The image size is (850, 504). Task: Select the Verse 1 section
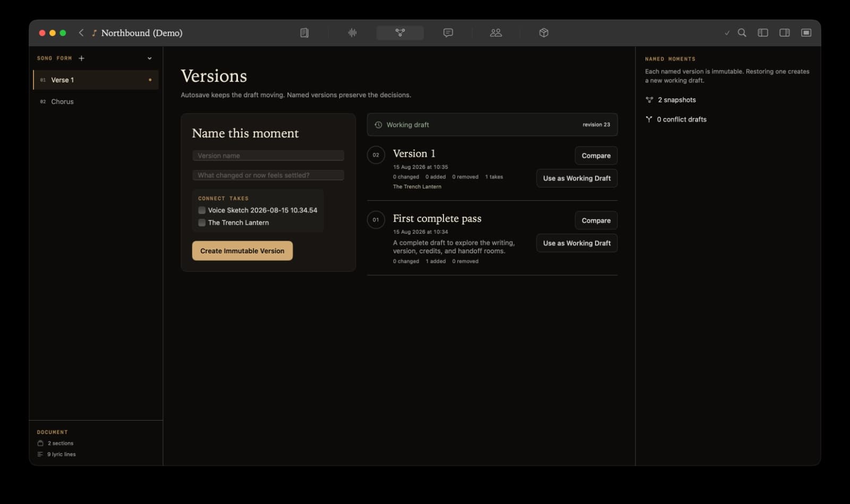click(96, 80)
